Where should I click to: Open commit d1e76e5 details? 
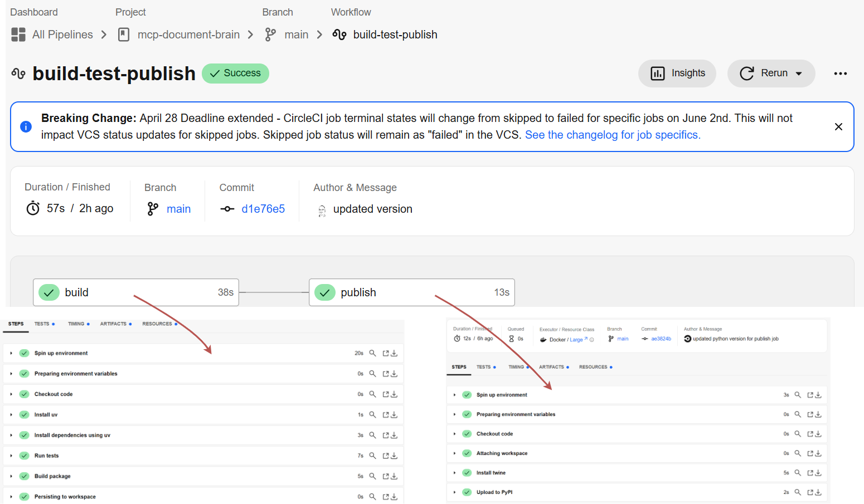[x=263, y=208]
